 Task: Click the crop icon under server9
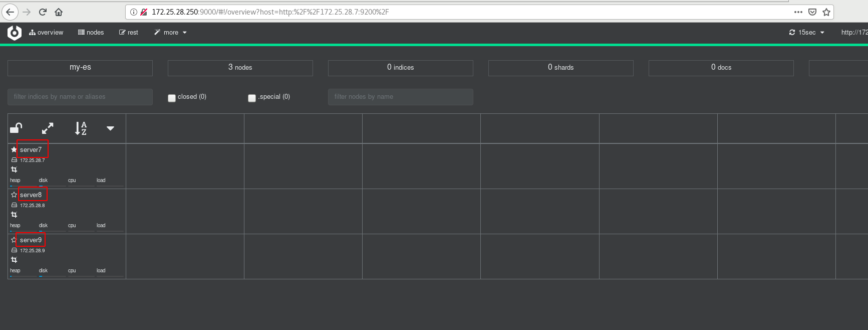click(14, 260)
